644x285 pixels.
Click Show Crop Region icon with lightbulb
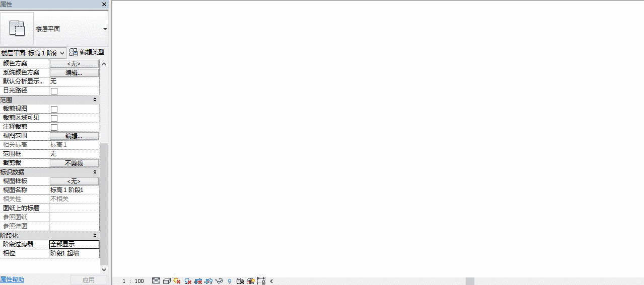(x=208, y=281)
